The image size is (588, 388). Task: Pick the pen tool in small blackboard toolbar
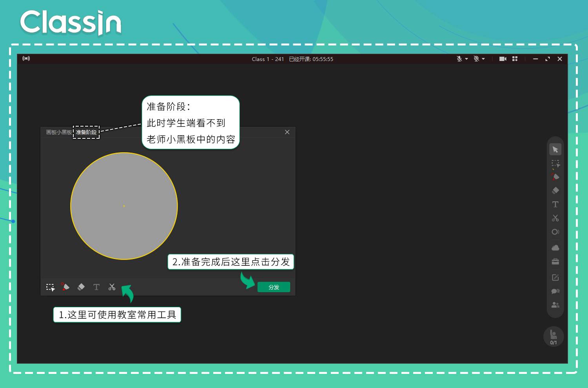coord(65,287)
